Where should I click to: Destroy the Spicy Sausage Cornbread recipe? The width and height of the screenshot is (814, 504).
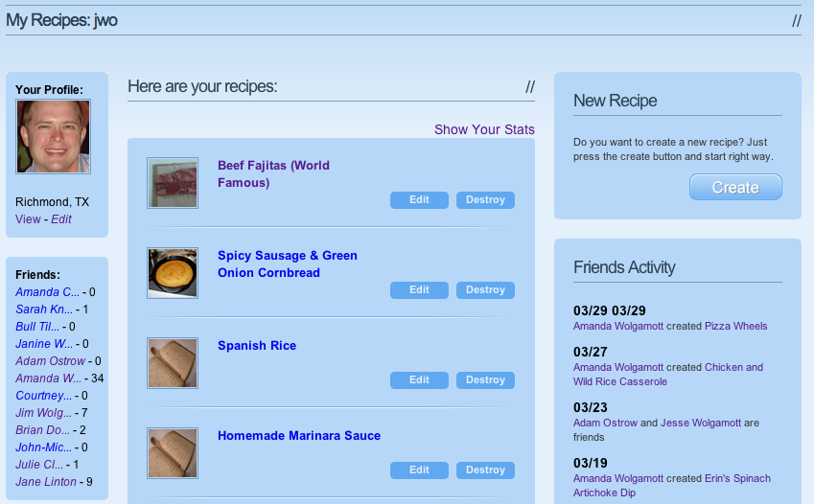(485, 289)
